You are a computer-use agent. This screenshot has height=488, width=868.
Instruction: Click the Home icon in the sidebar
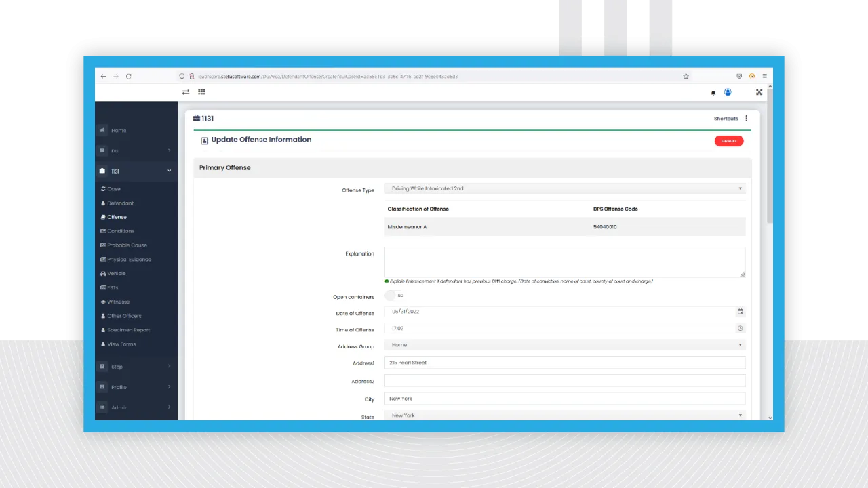pos(102,130)
